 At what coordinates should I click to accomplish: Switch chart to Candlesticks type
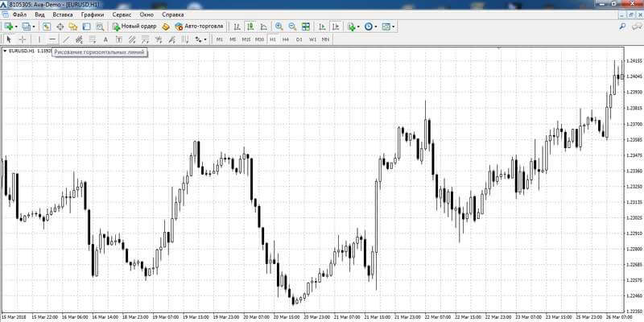point(250,27)
